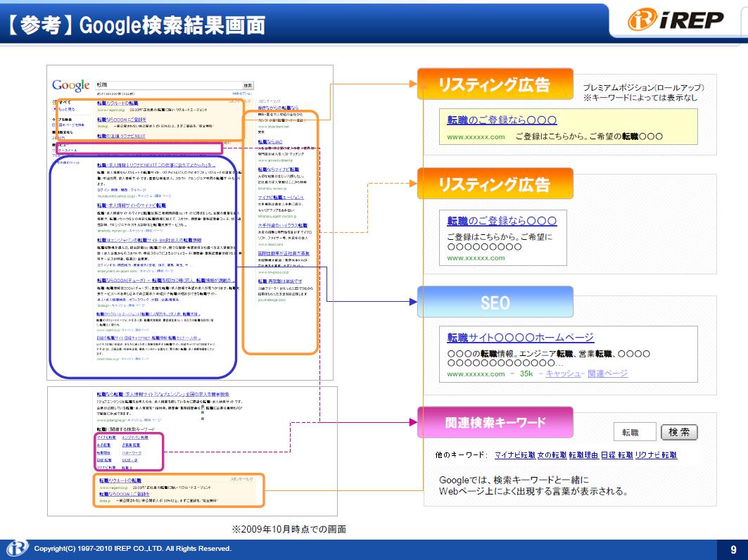748x560 pixels.
Task: Click 転職のご登録なら○○○ link in the white ad box
Action: tap(502, 221)
